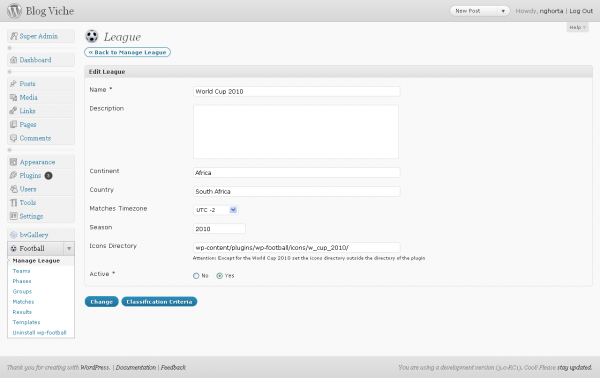
Task: Click the WordPress logo icon
Action: pos(14,11)
